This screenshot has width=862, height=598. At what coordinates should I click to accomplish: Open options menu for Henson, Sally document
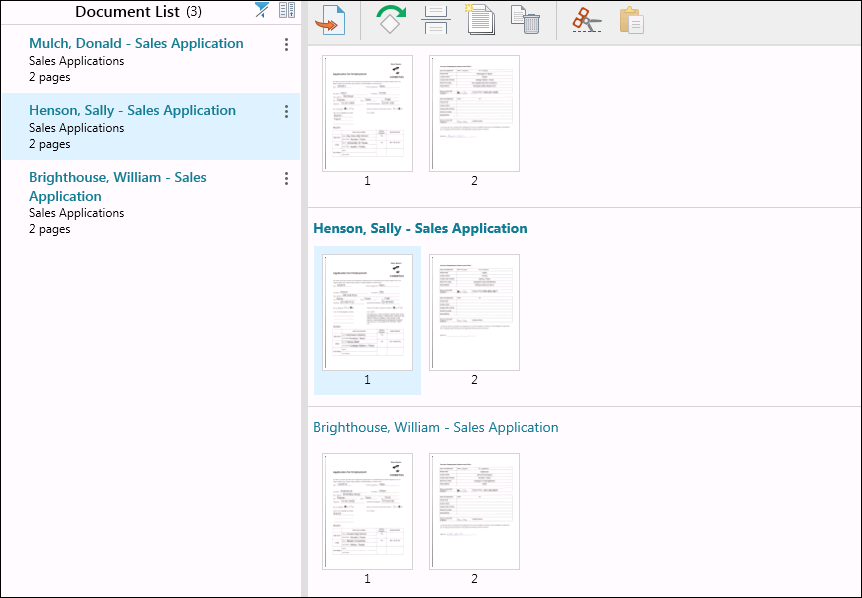pos(287,111)
